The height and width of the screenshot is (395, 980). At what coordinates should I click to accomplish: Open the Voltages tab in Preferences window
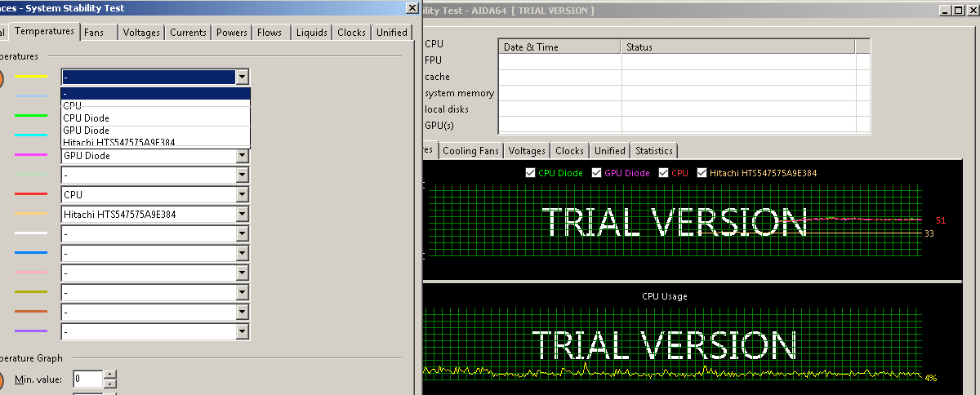(x=141, y=33)
